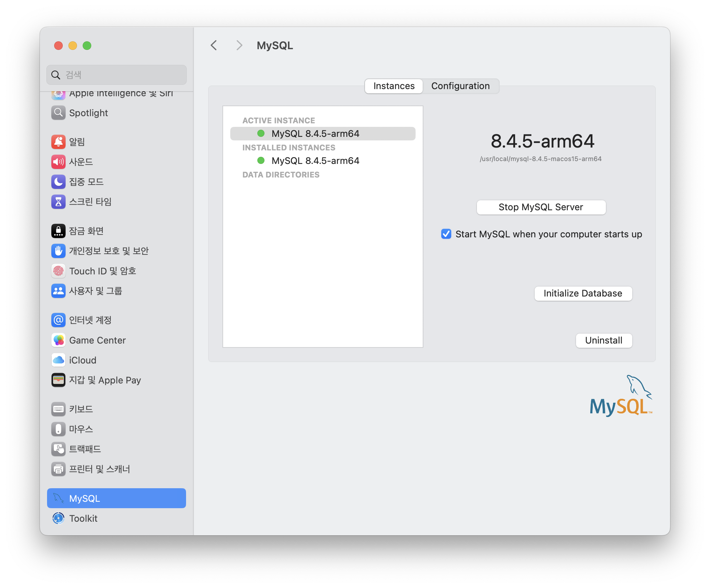Image resolution: width=710 pixels, height=588 pixels.
Task: Select the Instances tab
Action: point(394,86)
